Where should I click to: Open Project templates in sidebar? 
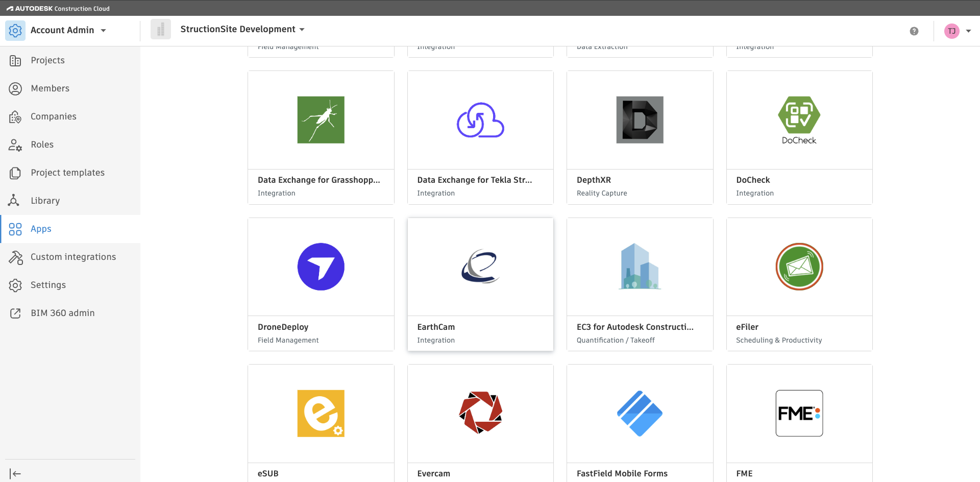(x=67, y=173)
